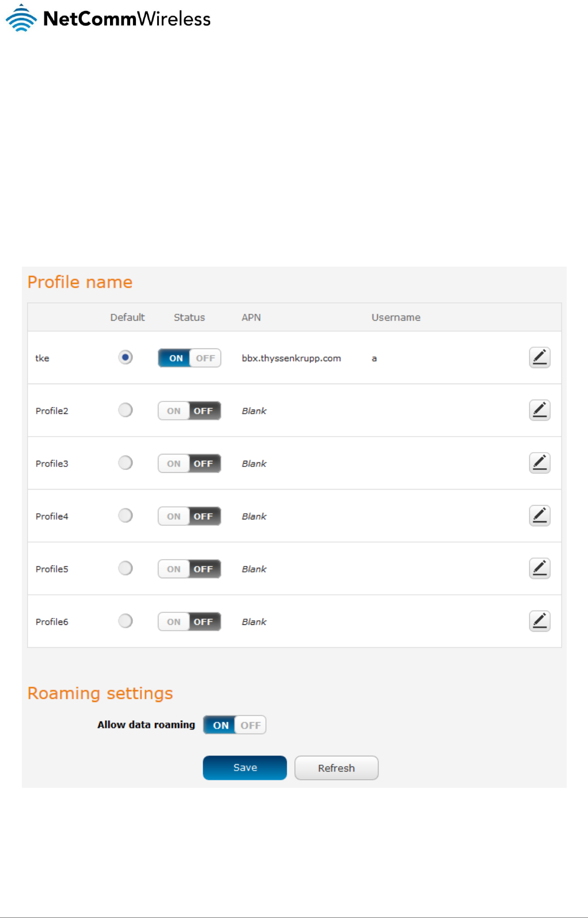588x918 pixels.
Task: Enable the Profile2 status switch
Action: coord(189,411)
